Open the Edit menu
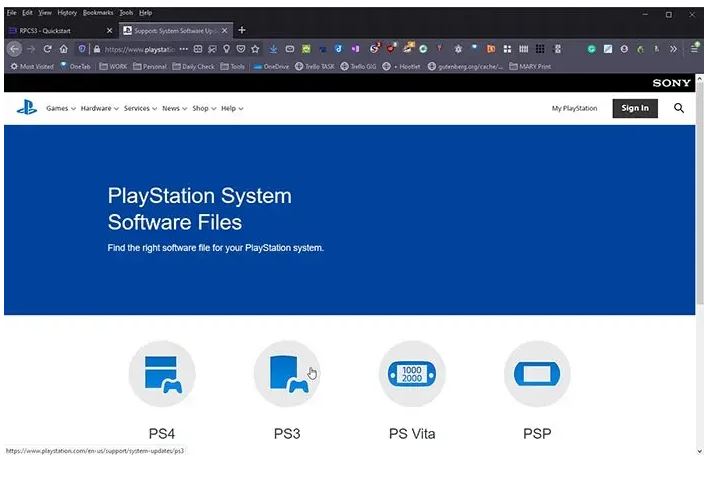Screen dimensions: 711x477 pos(27,13)
